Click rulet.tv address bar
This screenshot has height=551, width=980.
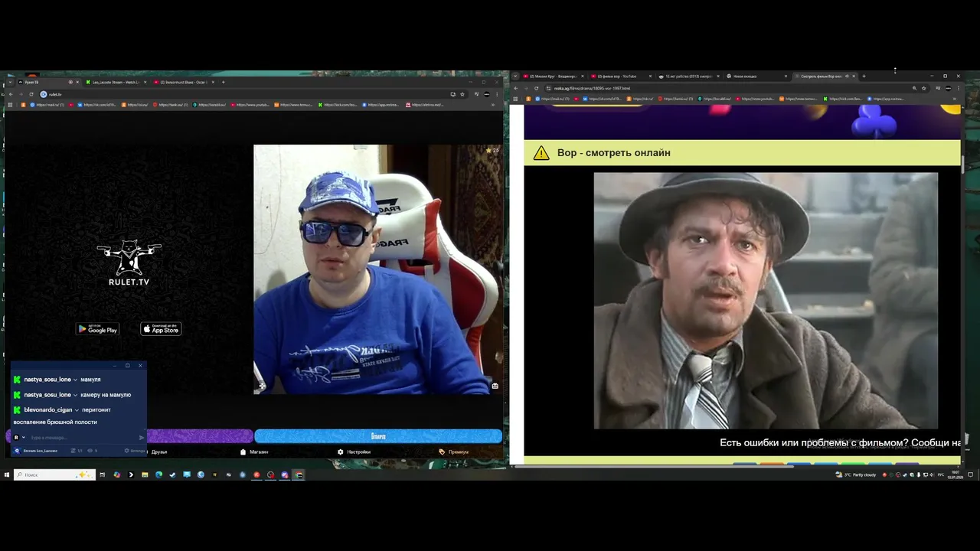coord(245,94)
